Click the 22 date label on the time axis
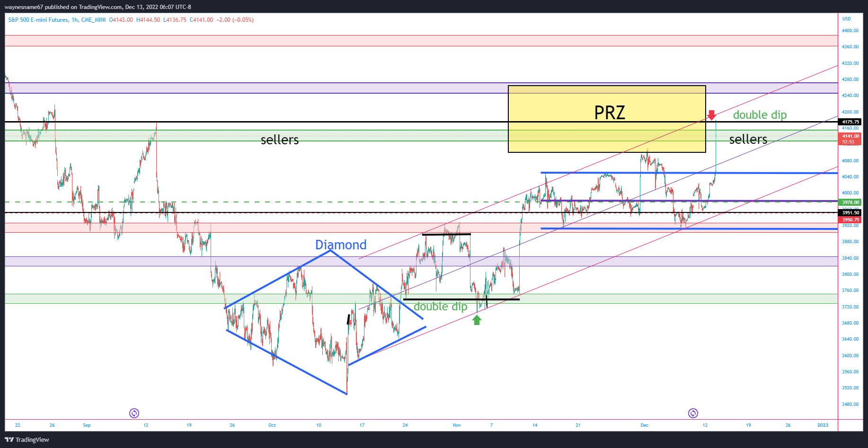 (18, 425)
